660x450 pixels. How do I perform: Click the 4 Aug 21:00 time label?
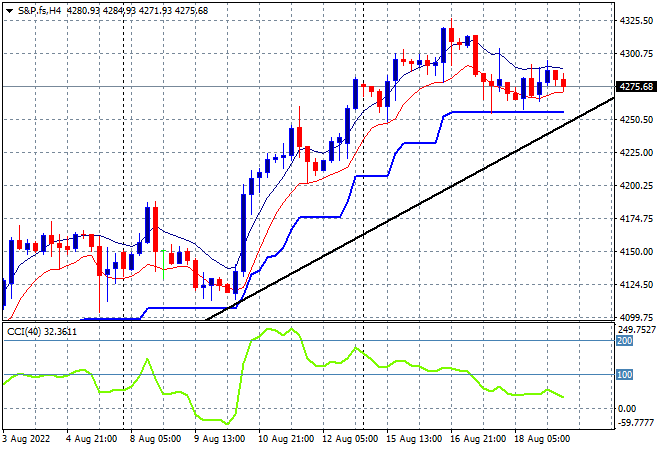[x=91, y=439]
